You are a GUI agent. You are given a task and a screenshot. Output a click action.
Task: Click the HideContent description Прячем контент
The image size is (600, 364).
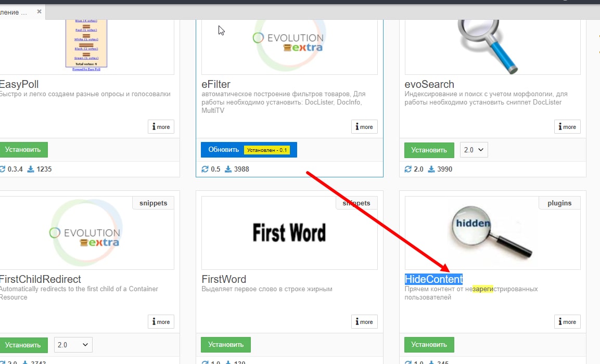tap(471, 293)
